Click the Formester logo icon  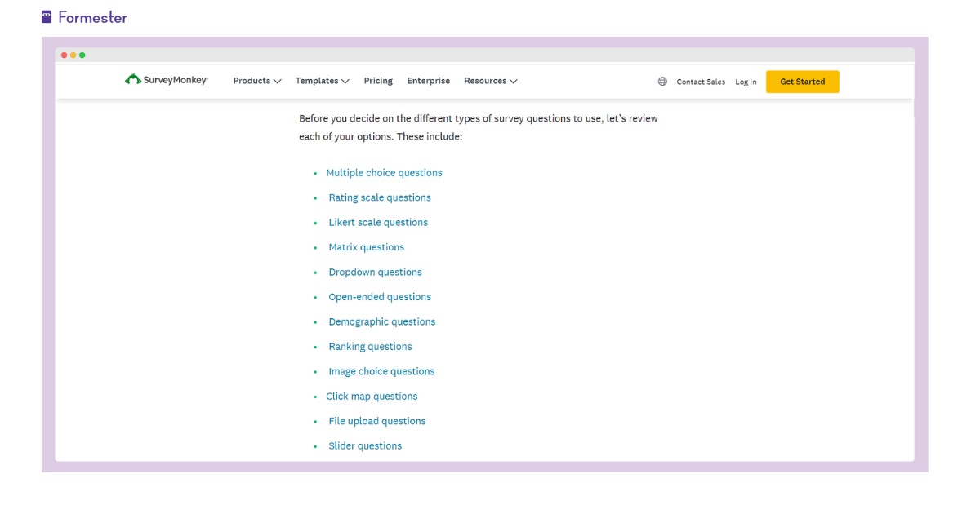pos(47,16)
